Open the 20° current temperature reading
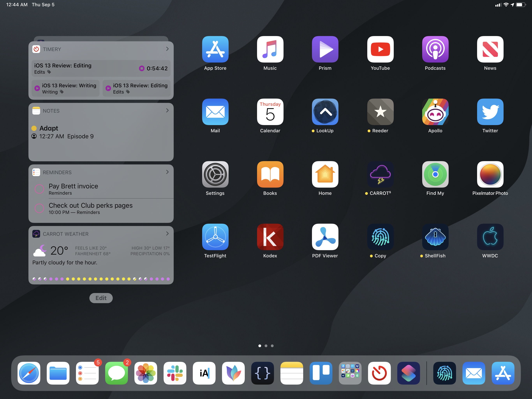532x399 pixels. pyautogui.click(x=59, y=251)
